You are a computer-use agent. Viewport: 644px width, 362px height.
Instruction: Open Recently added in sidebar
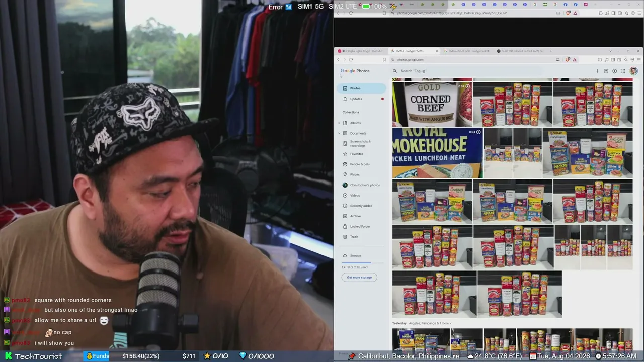pos(361,206)
